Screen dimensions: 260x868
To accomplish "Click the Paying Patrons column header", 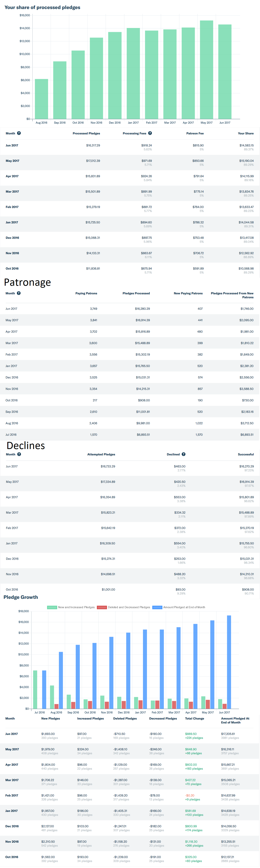I will [x=86, y=293].
